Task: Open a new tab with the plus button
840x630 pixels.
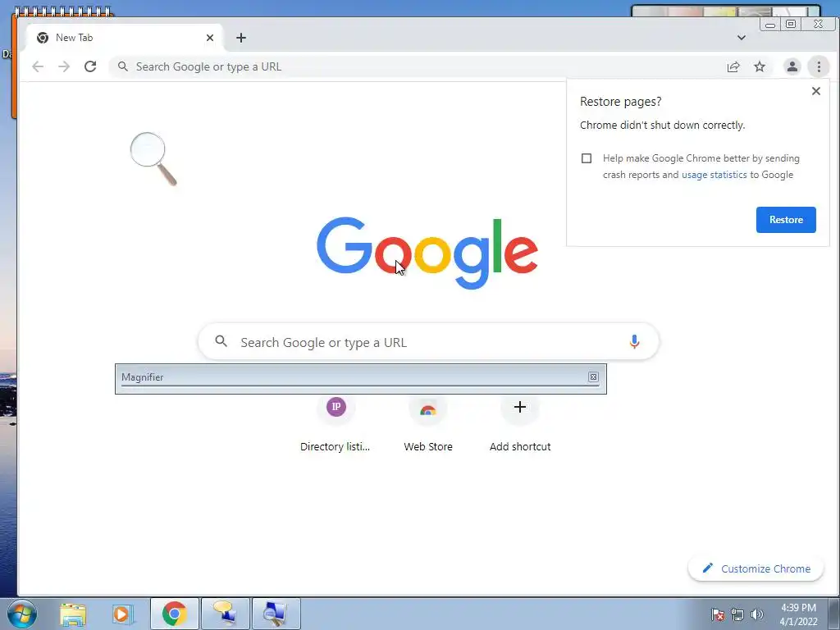Action: click(241, 38)
